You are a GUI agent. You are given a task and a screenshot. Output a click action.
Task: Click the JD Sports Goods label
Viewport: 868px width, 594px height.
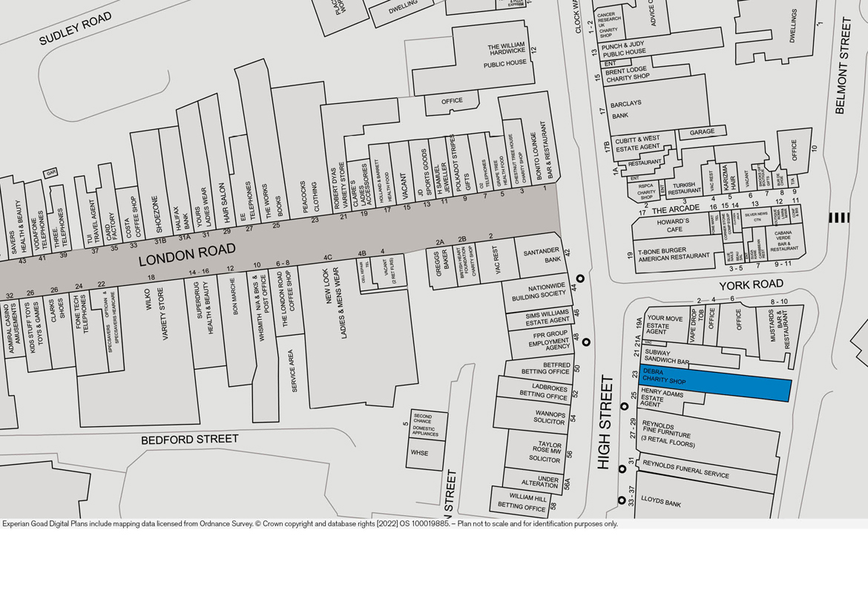pyautogui.click(x=424, y=172)
